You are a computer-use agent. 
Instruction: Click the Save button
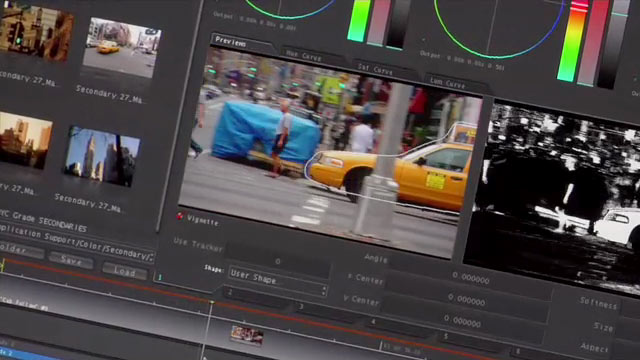[x=71, y=260]
